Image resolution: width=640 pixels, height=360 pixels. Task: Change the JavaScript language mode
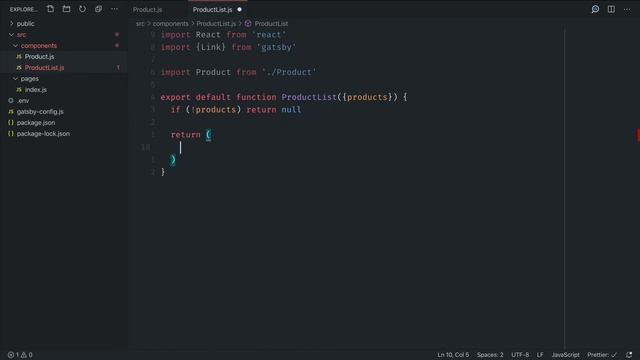click(565, 355)
